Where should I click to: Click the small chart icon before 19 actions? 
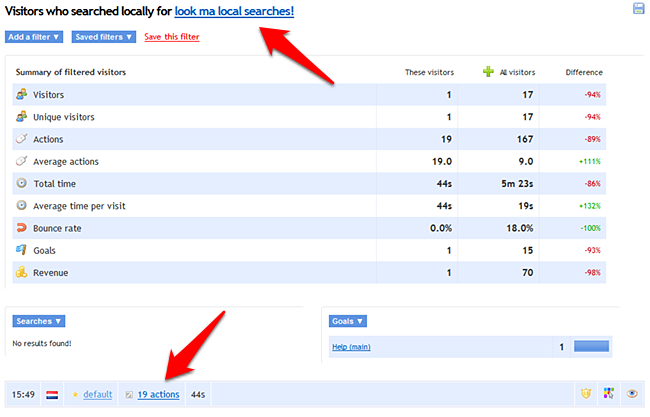[x=129, y=395]
